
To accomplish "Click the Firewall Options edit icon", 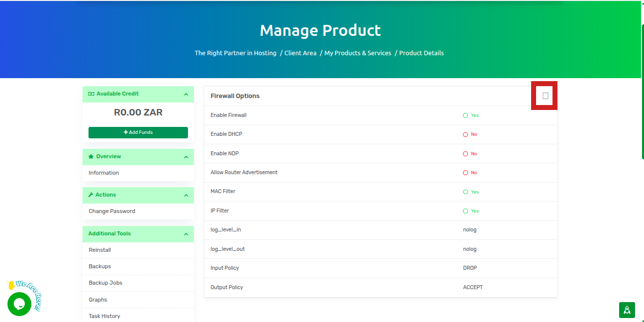I will point(545,96).
